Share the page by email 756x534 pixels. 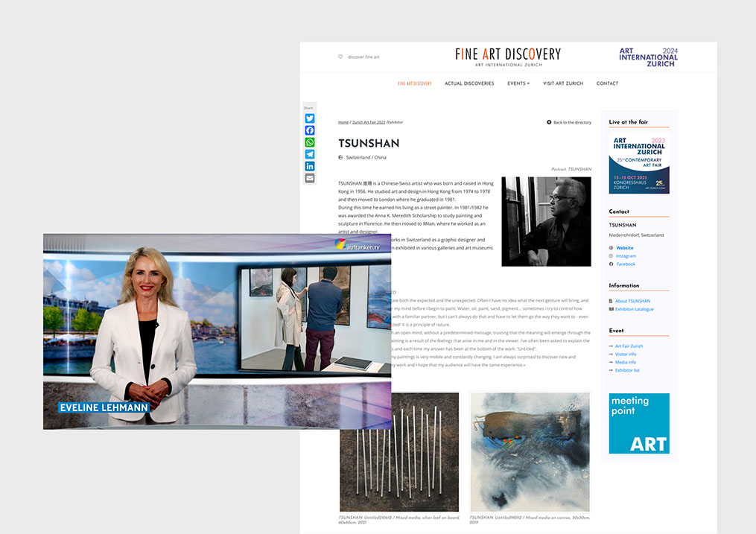click(310, 178)
